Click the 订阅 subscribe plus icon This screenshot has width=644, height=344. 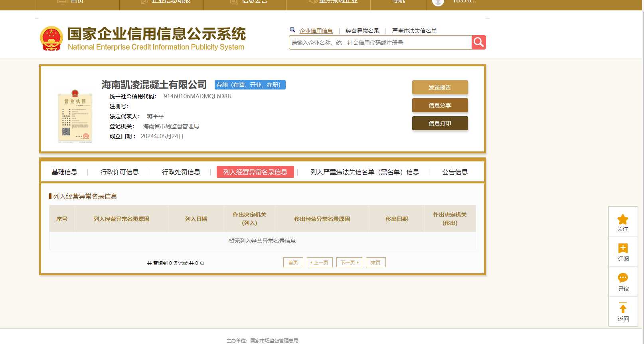coord(622,248)
